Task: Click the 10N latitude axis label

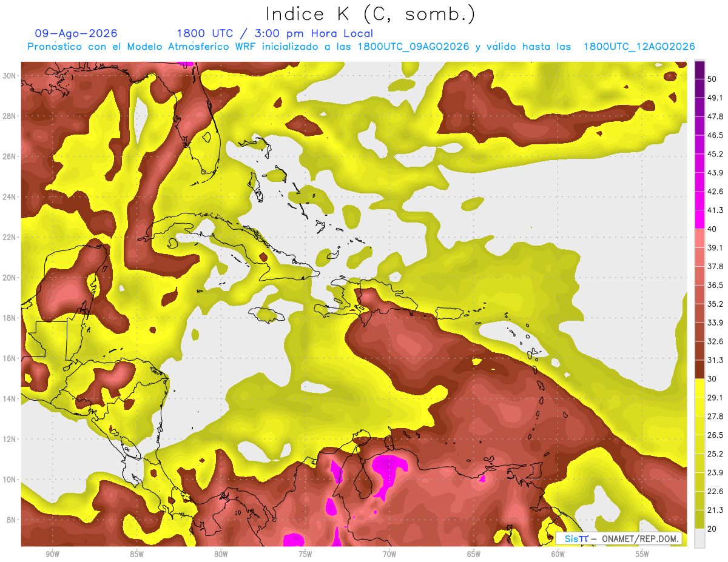Action: (x=10, y=480)
